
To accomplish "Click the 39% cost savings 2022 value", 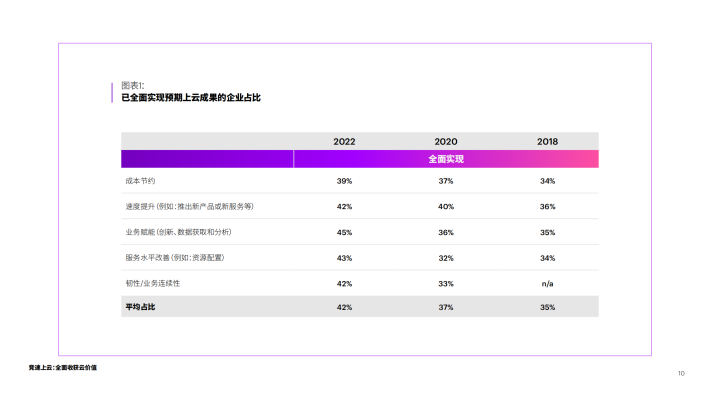I will [344, 181].
